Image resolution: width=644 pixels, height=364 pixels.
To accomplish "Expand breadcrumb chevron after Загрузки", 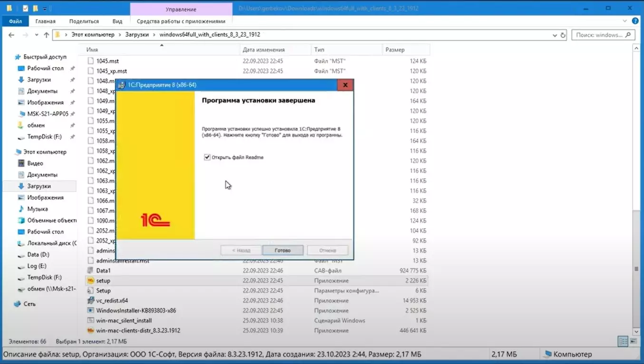I will pyautogui.click(x=154, y=35).
